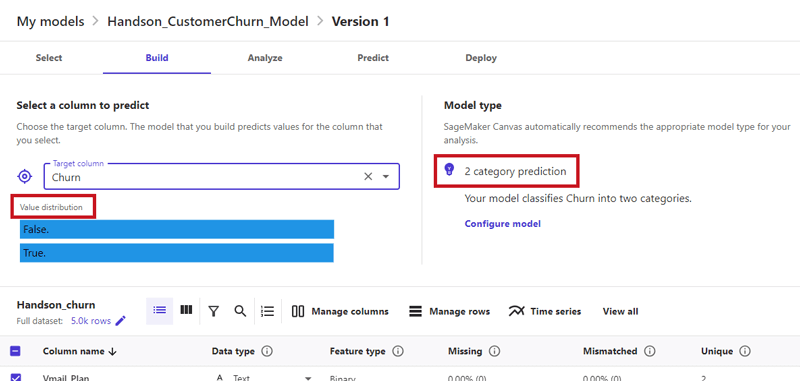This screenshot has width=800, height=381.
Task: Click the 2 category prediction label
Action: [515, 171]
